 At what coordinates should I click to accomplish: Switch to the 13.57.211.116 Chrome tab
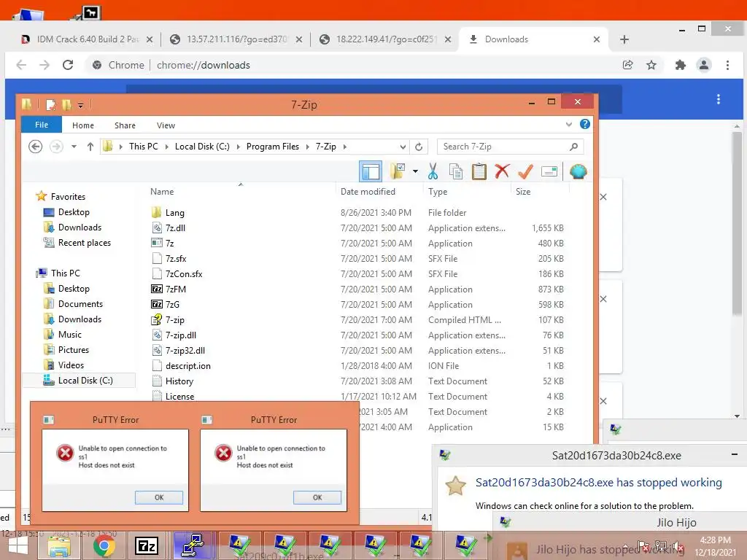(x=236, y=39)
